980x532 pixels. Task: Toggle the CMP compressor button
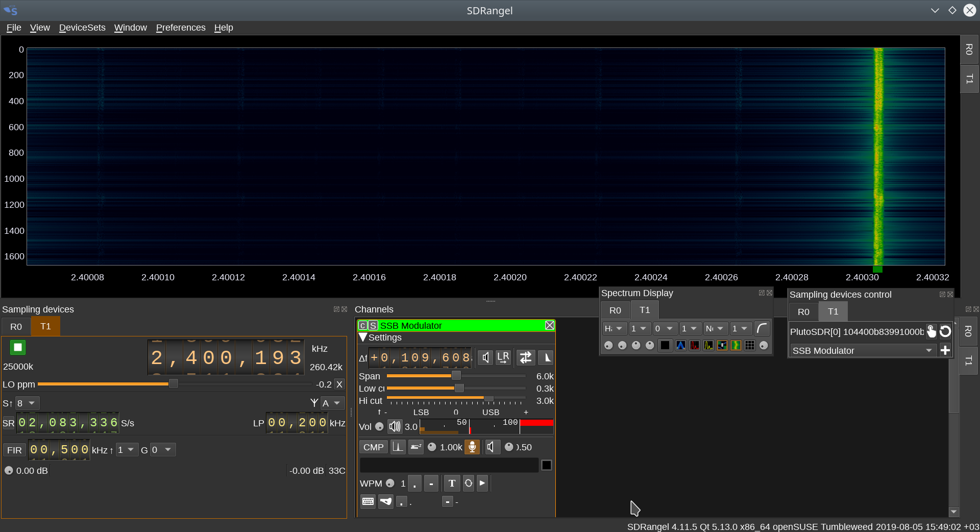coord(373,447)
